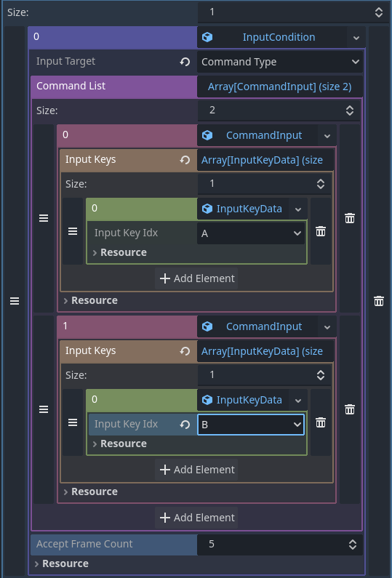392x578 pixels.
Task: Click the top-level Size stepper arrows
Action: click(x=379, y=12)
